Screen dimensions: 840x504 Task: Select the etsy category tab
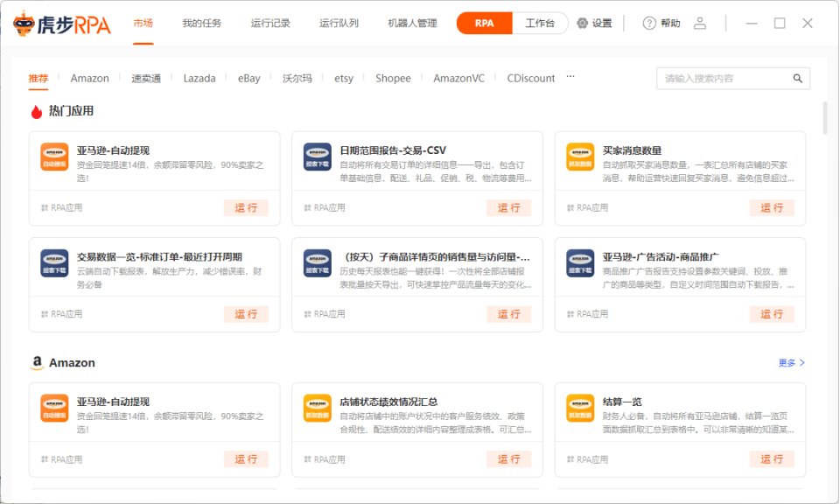[x=344, y=78]
